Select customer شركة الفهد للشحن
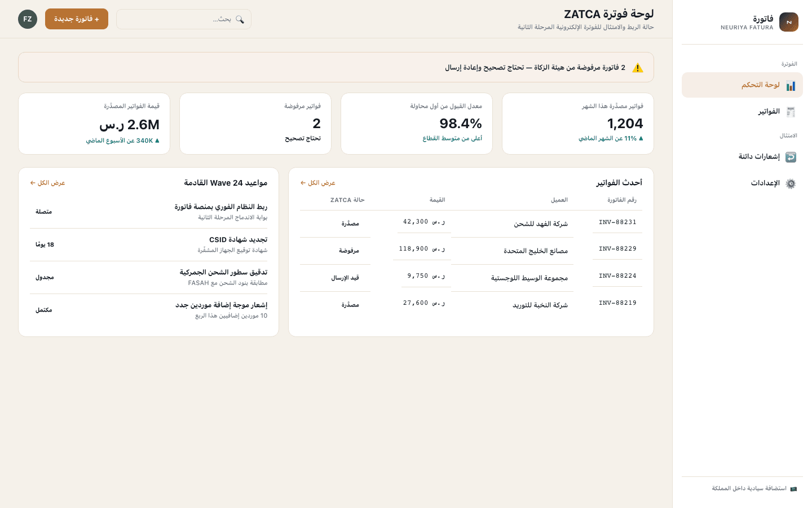The width and height of the screenshot is (812, 508). (541, 224)
